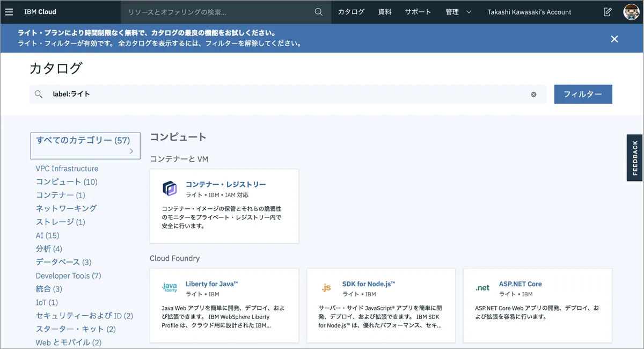Open コンテナー・レジストリー service link
The height and width of the screenshot is (349, 644).
226,184
